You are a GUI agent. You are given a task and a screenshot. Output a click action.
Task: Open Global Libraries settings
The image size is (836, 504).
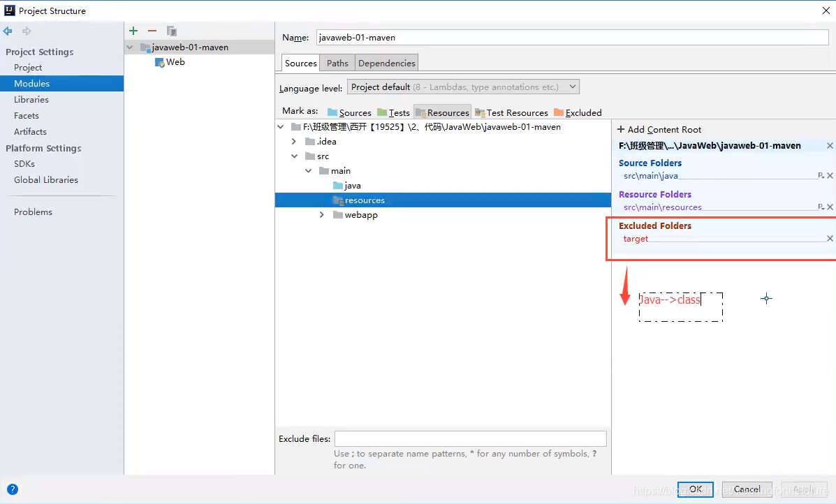pyautogui.click(x=46, y=179)
